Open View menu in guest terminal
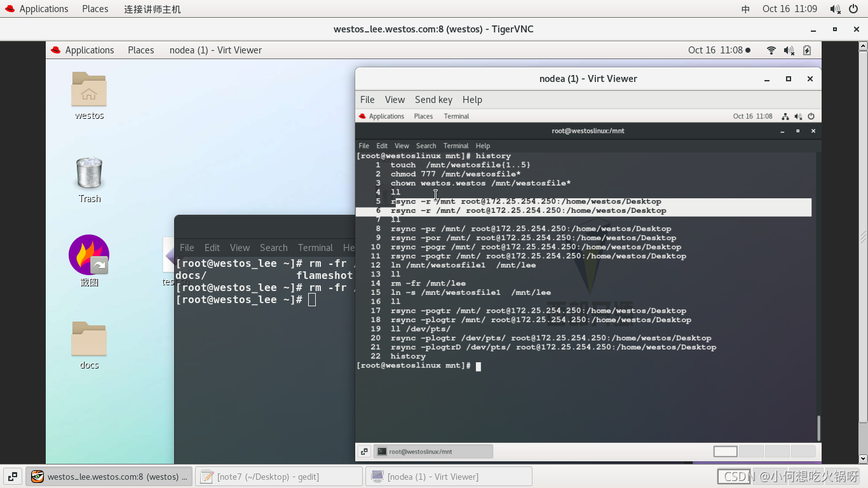Screen dimensions: 868x488 coord(402,146)
